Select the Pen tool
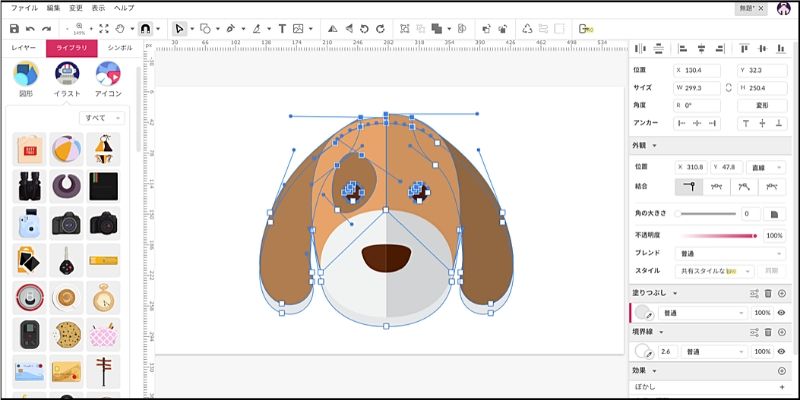Viewport: 800px width, 400px height. (231, 29)
